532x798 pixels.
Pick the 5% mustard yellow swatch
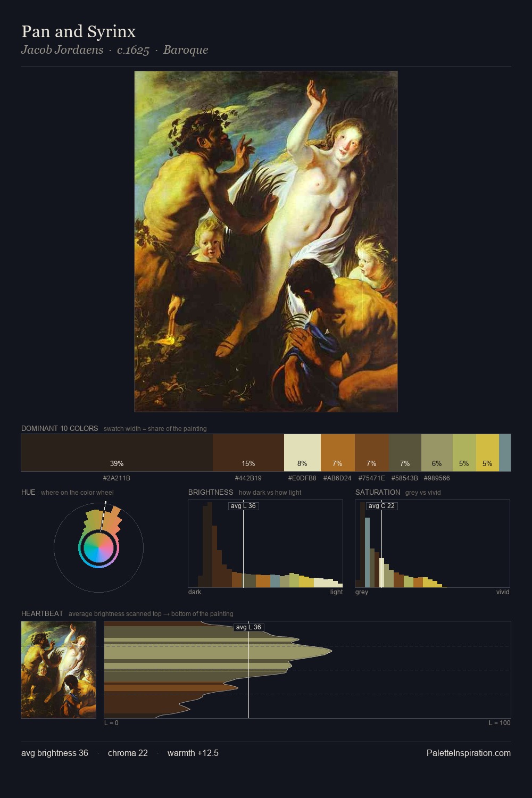pyautogui.click(x=487, y=453)
